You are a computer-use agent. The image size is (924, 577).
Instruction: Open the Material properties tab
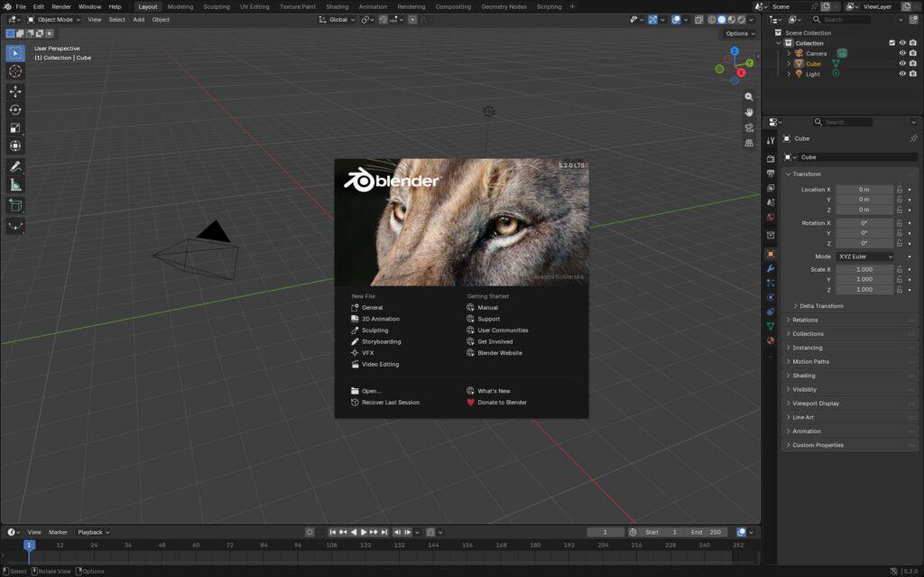(x=771, y=340)
